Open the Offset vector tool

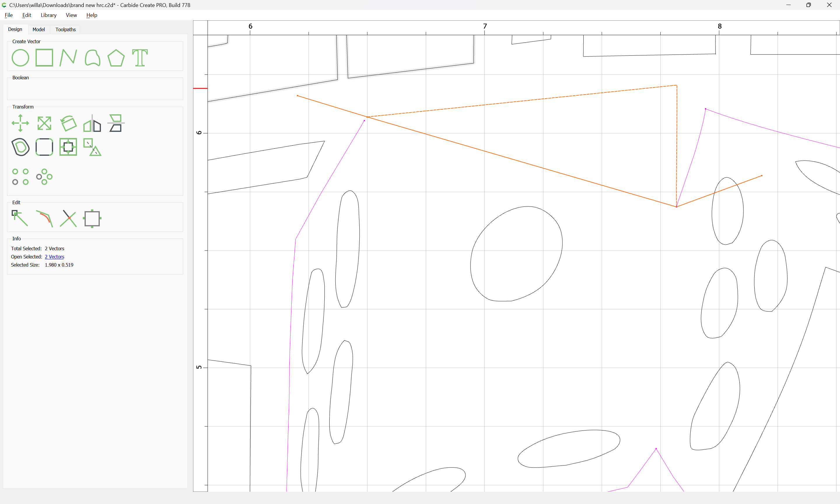pos(20,147)
